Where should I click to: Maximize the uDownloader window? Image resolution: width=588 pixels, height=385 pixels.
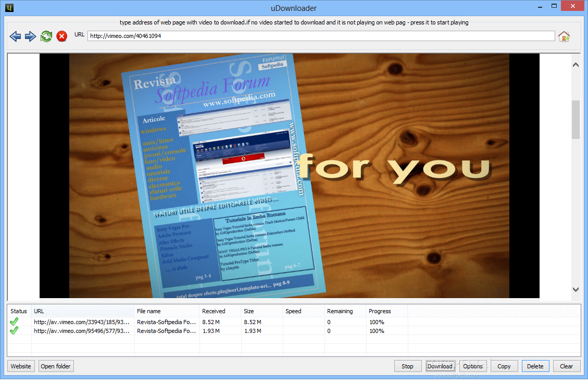(554, 6)
